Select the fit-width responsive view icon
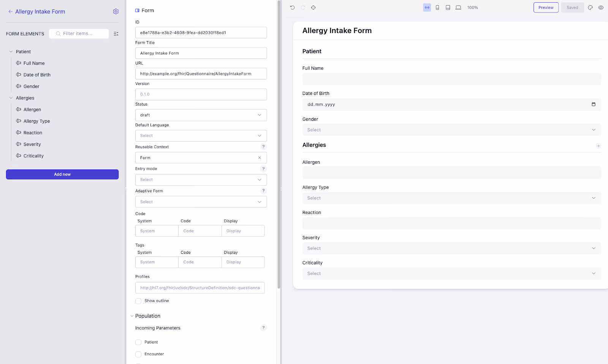 tap(427, 8)
